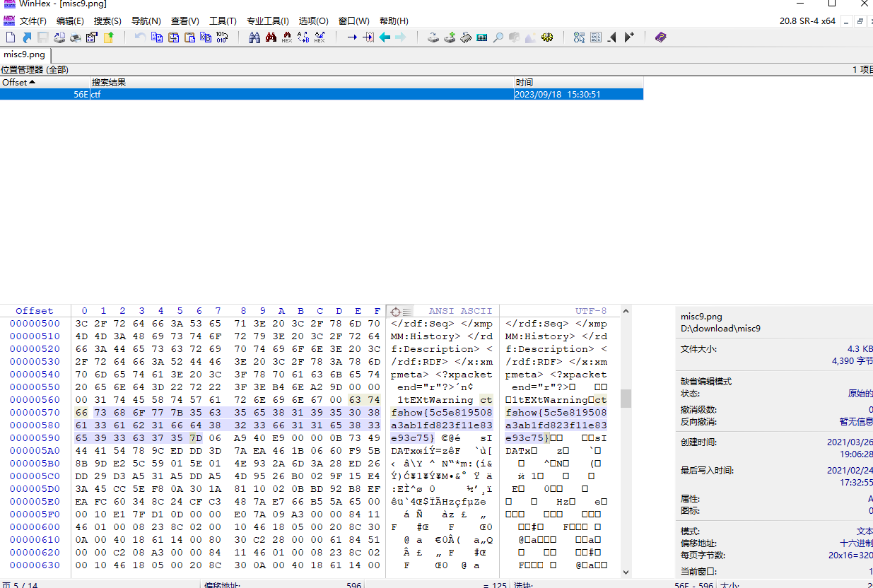
Task: Click the 创建时间 label in info panel
Action: pos(698,442)
